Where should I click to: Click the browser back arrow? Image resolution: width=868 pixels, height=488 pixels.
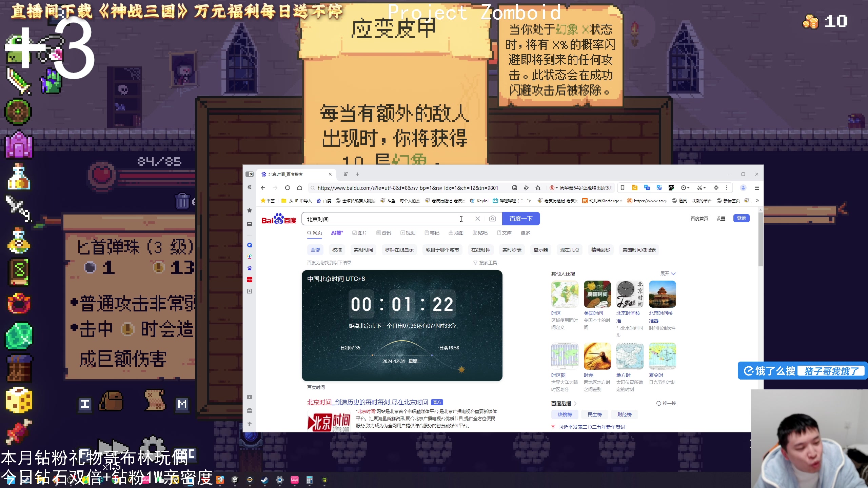click(x=263, y=187)
